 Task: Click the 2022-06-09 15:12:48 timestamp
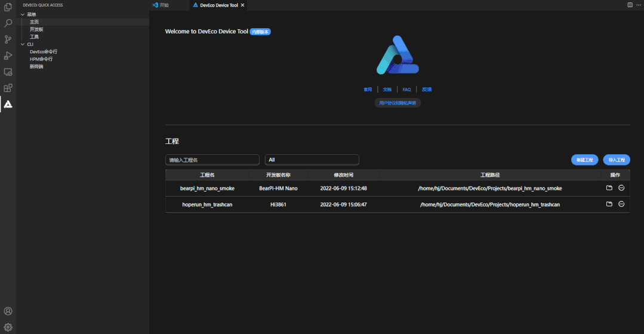[x=343, y=188]
